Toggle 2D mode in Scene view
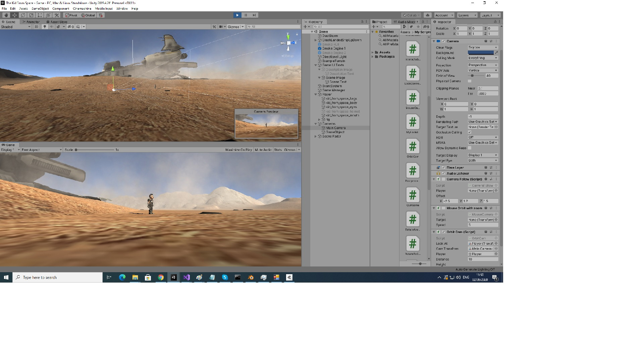Screen dimensions: 644x362 pyautogui.click(x=36, y=27)
